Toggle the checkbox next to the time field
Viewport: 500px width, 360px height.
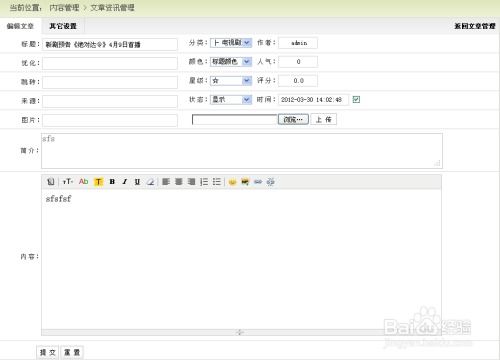(356, 99)
